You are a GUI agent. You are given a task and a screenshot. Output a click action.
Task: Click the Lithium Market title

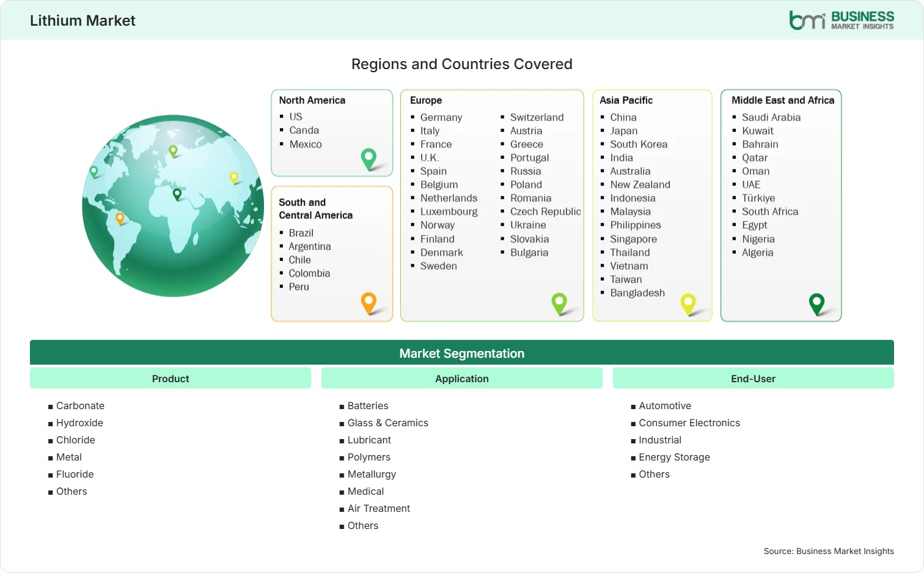pyautogui.click(x=82, y=21)
